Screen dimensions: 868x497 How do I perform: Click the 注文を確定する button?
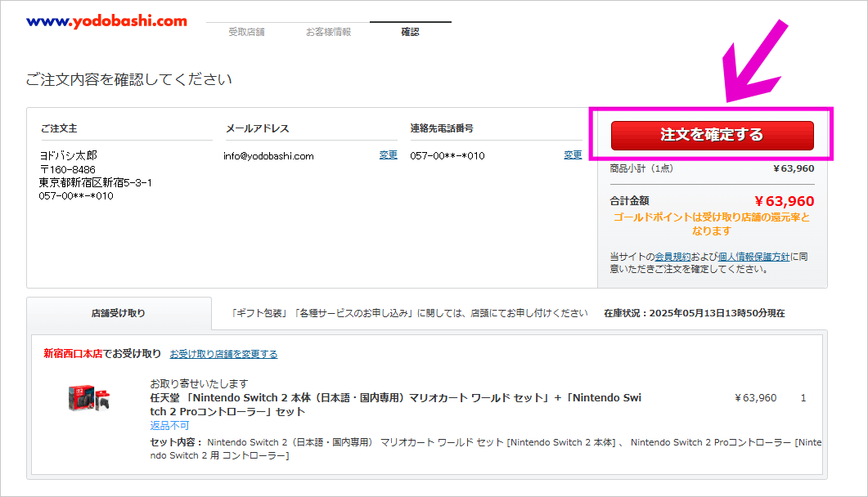[x=713, y=136]
